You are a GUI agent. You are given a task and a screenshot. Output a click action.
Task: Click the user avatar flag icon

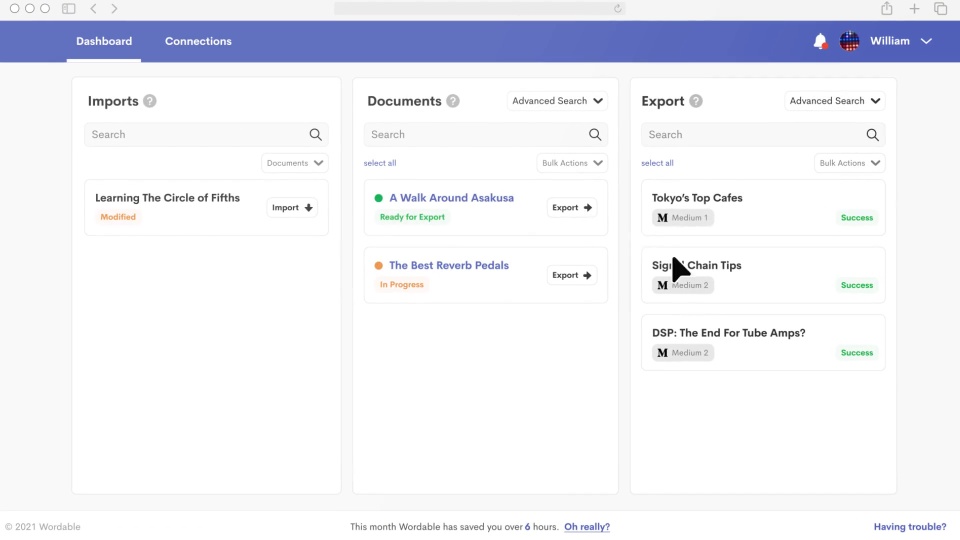pos(849,41)
